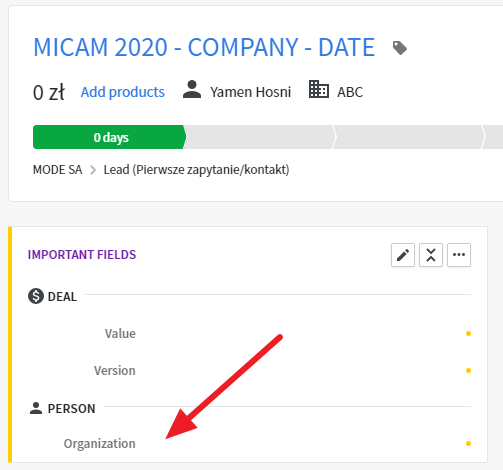This screenshot has width=503, height=470.
Task: Open the MODE SA pipeline breadcrumb
Action: pos(57,170)
